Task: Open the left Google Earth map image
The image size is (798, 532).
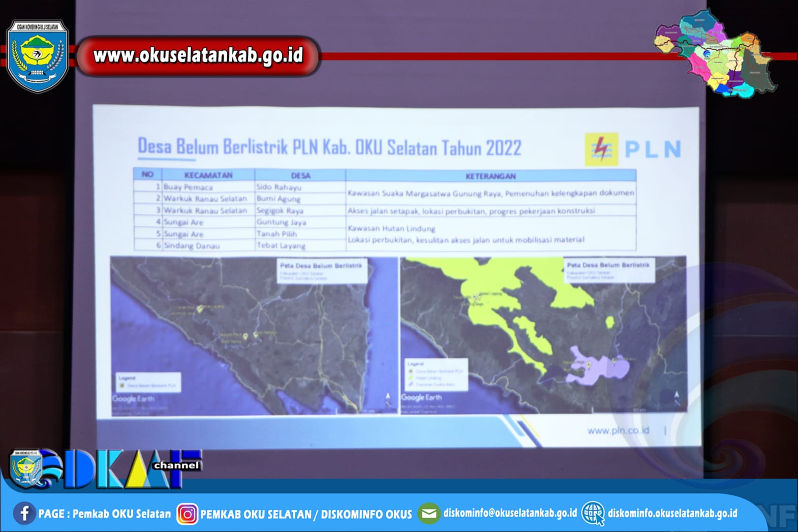Action: [x=254, y=335]
